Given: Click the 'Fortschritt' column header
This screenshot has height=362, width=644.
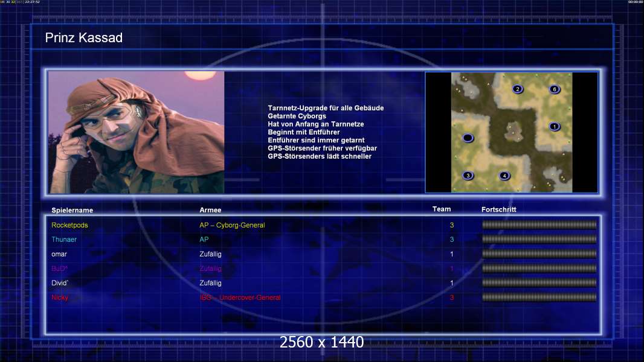Looking at the screenshot, I should (498, 209).
